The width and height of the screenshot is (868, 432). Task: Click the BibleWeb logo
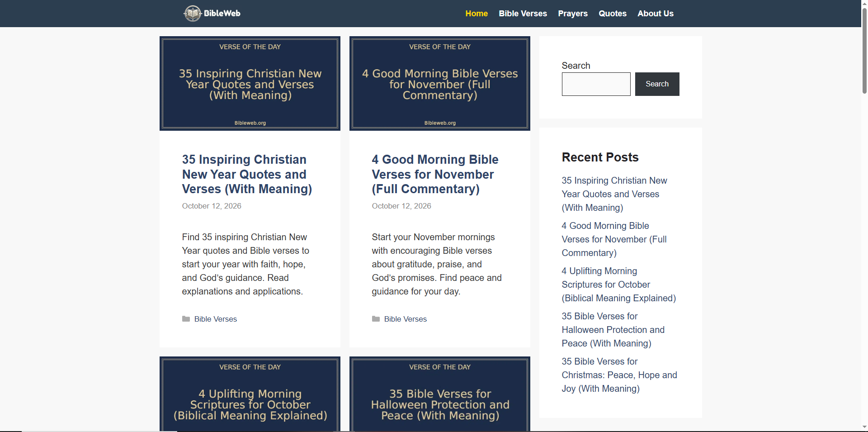coord(212,14)
